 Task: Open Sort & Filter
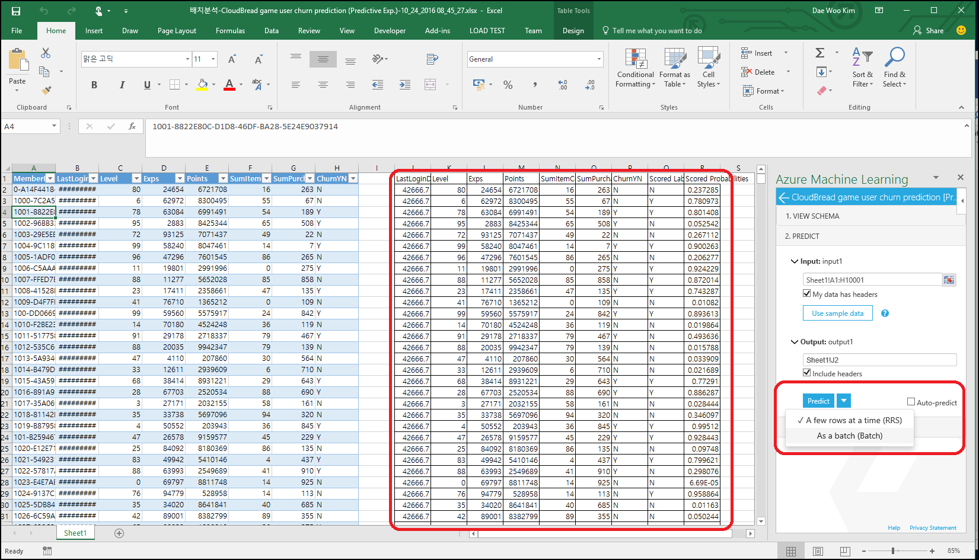coord(862,68)
